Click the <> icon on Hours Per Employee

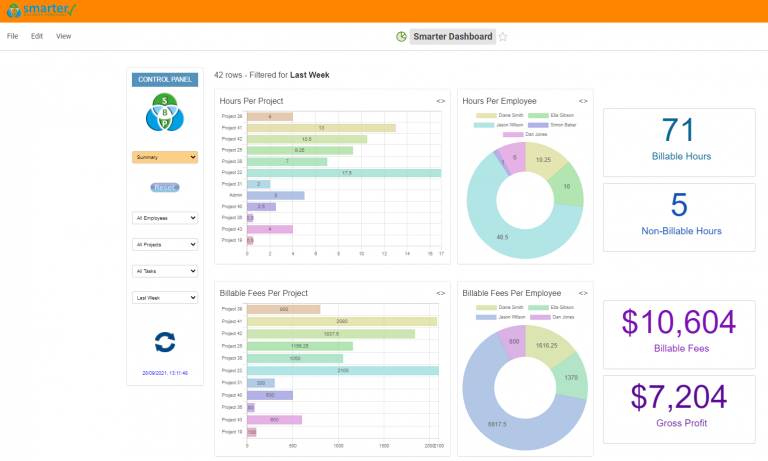pyautogui.click(x=583, y=101)
